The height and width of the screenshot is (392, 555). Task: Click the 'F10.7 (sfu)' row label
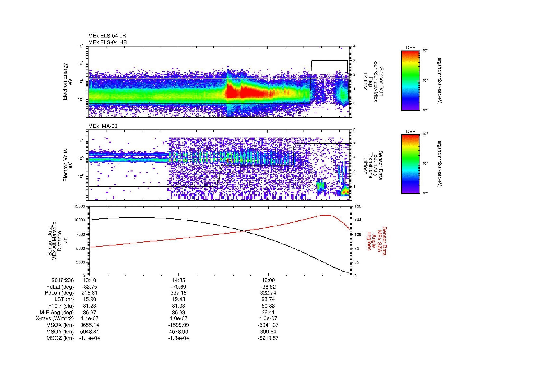click(x=61, y=306)
